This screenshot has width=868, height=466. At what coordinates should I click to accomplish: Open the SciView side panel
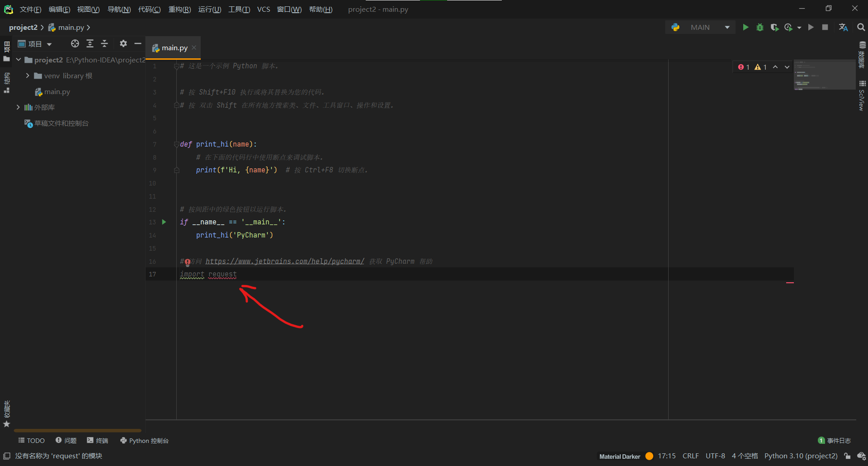pyautogui.click(x=862, y=96)
